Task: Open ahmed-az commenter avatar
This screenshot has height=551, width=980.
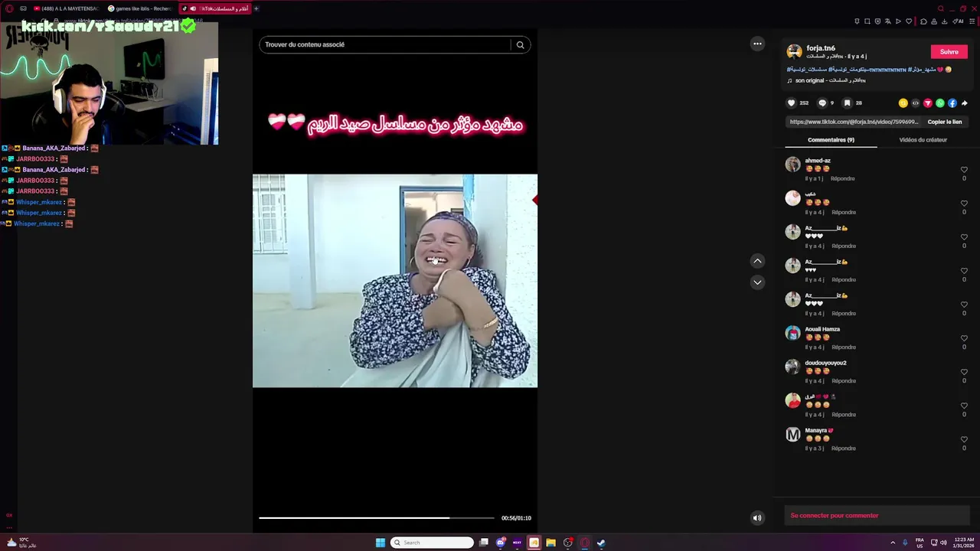Action: [792, 164]
